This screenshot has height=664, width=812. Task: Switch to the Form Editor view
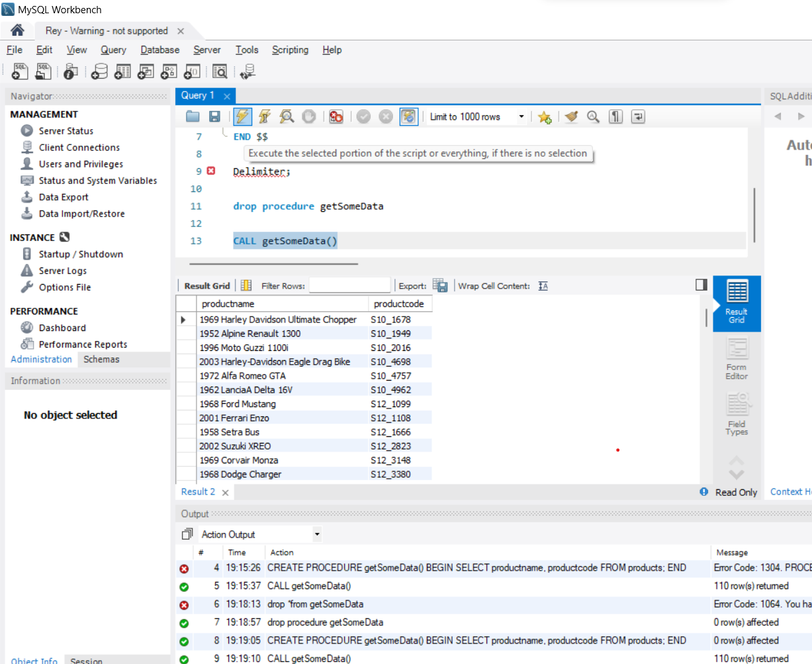point(737,359)
